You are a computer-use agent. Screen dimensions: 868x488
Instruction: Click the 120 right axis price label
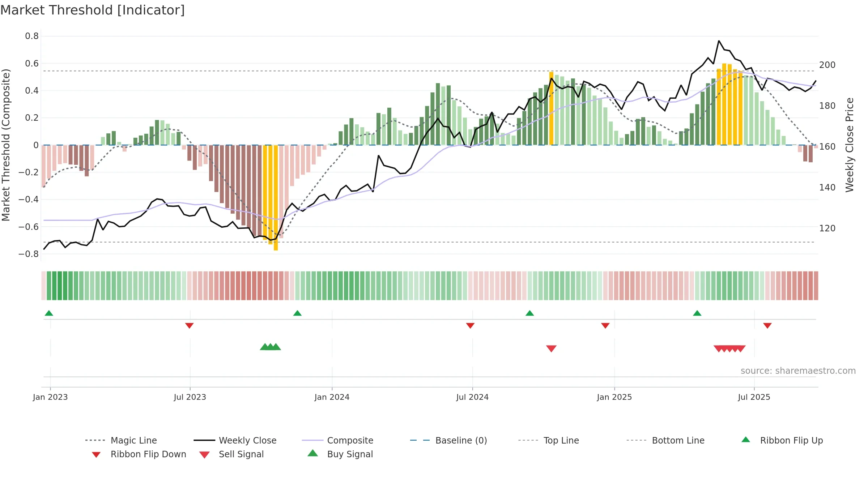point(827,228)
